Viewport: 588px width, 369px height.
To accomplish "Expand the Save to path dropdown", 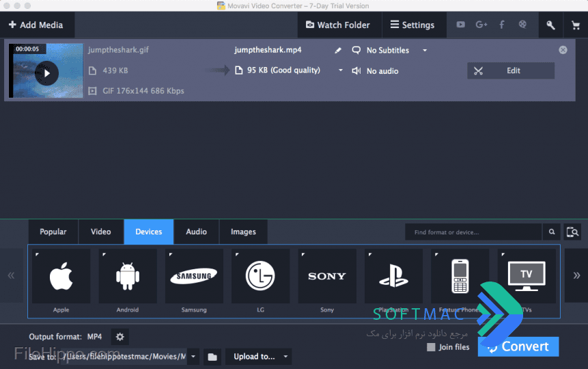I will (193, 356).
